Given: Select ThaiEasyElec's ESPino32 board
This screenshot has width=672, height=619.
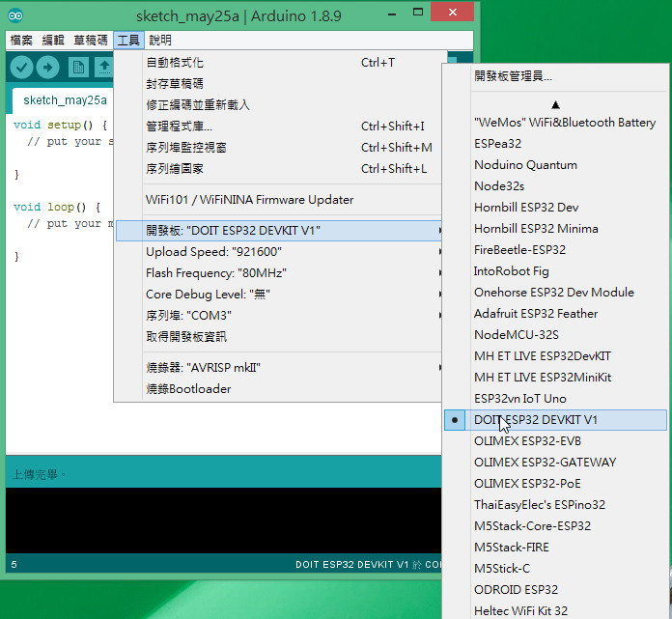Looking at the screenshot, I should (556, 504).
